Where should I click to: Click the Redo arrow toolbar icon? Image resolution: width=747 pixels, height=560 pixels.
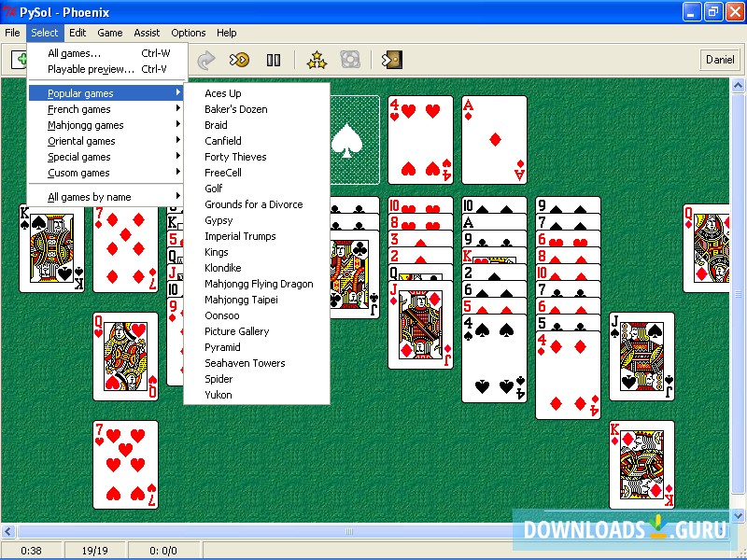coord(205,60)
